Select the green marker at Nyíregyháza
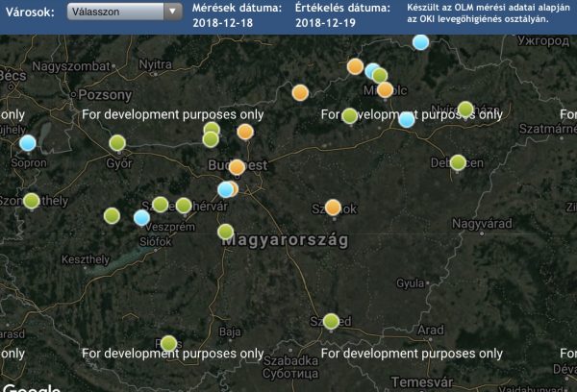This screenshot has height=392, width=577. [x=465, y=109]
